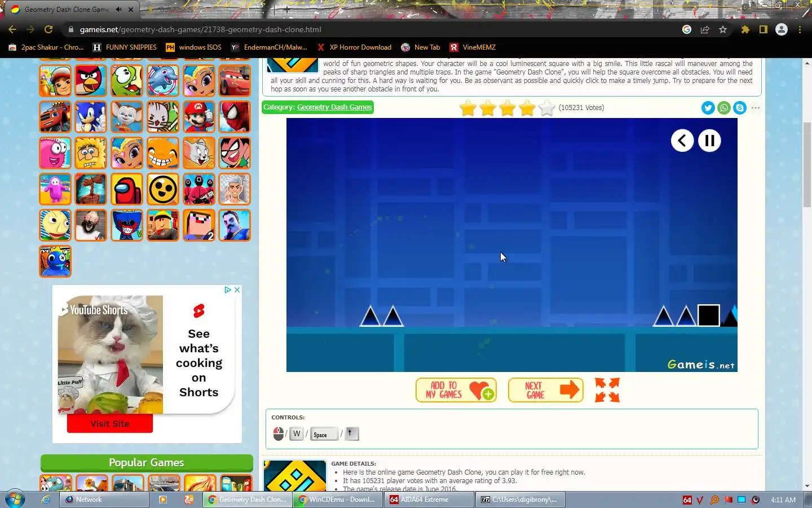The width and height of the screenshot is (812, 508).
Task: Open the New Tab bookmark
Action: [x=421, y=47]
